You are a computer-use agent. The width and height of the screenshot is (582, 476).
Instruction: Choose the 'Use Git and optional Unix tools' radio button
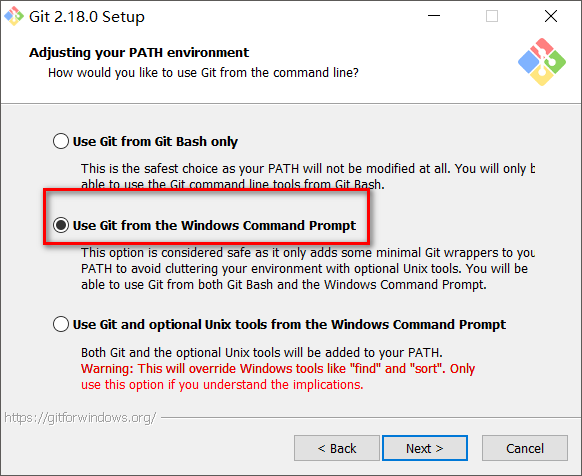click(61, 324)
